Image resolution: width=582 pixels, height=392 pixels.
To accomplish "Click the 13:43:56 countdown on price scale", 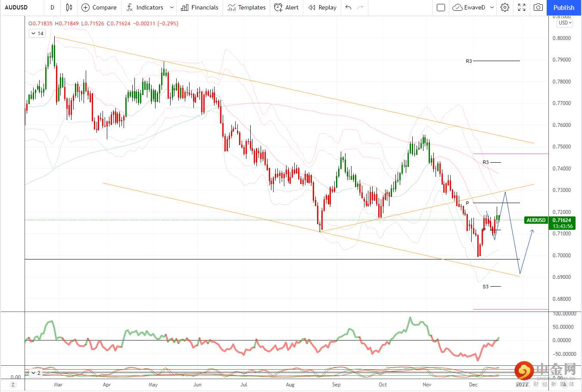I will (563, 226).
